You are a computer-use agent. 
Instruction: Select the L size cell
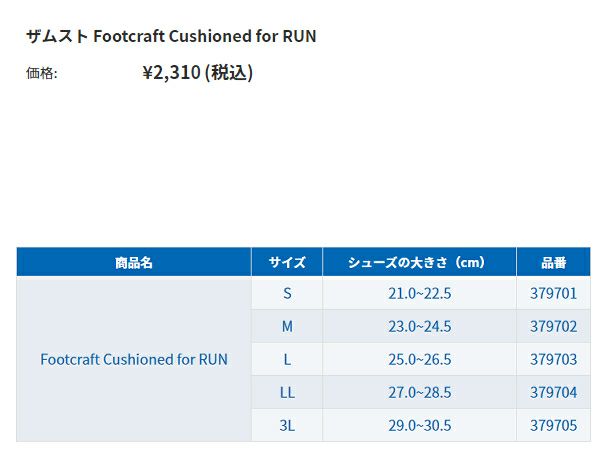pyautogui.click(x=287, y=359)
